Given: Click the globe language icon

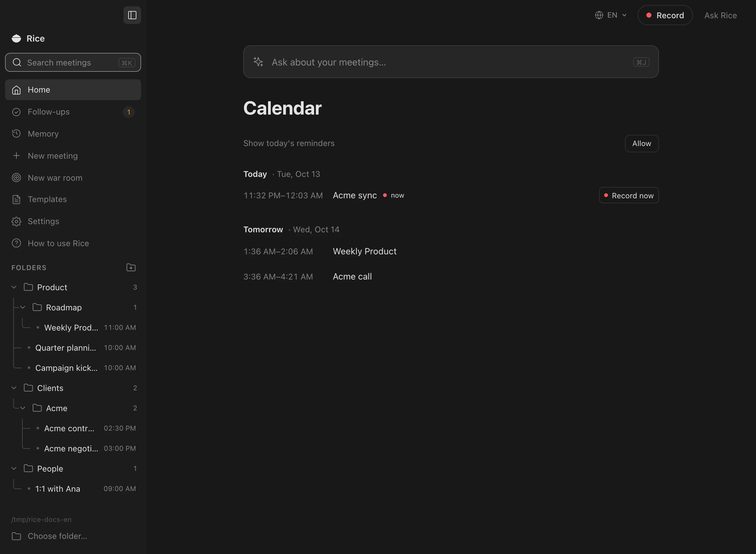Looking at the screenshot, I should [x=599, y=15].
